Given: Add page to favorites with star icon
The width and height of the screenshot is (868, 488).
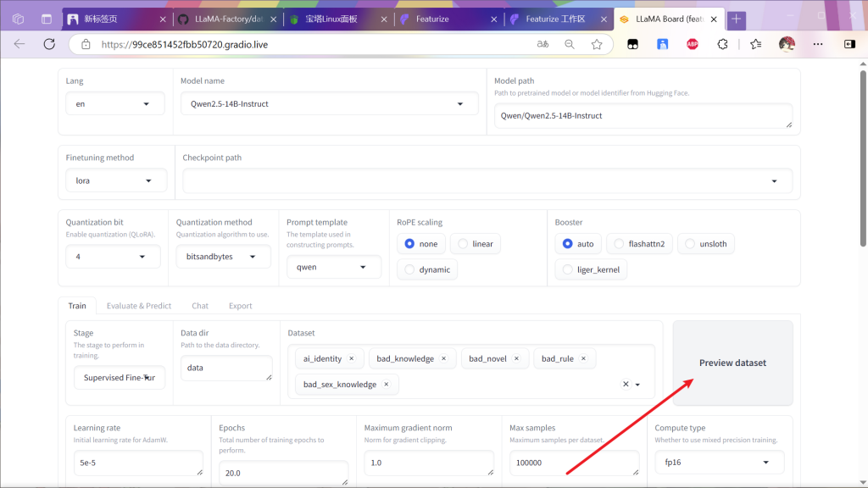Looking at the screenshot, I should click(x=597, y=44).
